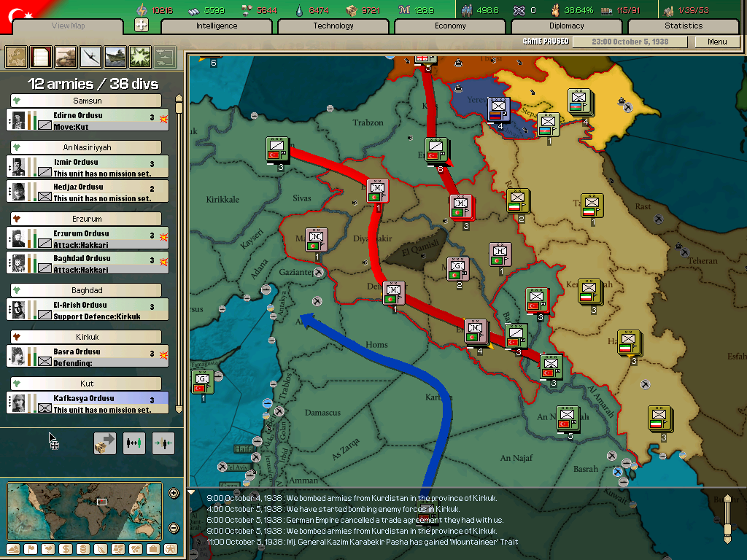Show the air units list (plane icon)
The width and height of the screenshot is (747, 560).
coord(90,57)
